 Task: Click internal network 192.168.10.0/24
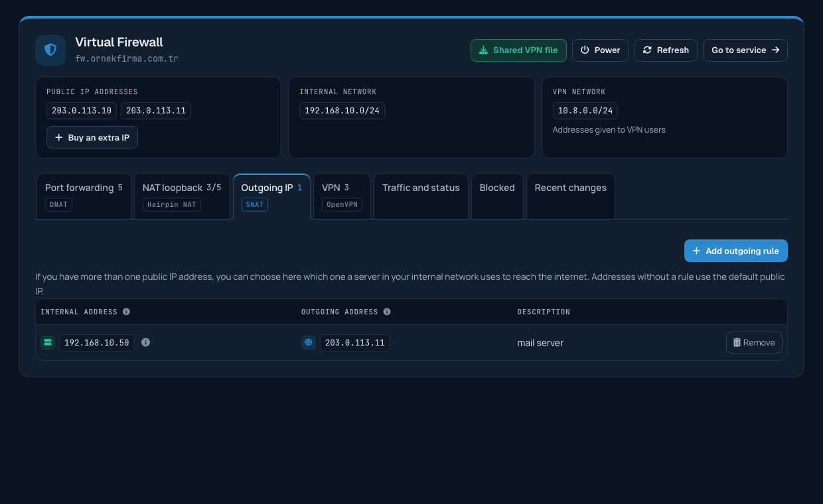(342, 111)
